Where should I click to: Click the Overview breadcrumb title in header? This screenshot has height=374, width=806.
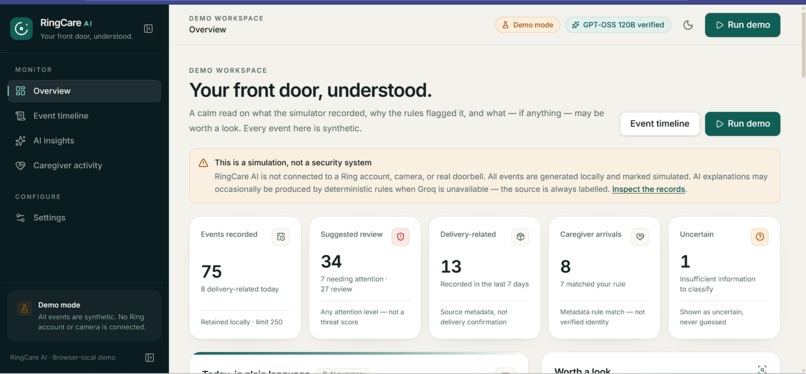coord(207,30)
